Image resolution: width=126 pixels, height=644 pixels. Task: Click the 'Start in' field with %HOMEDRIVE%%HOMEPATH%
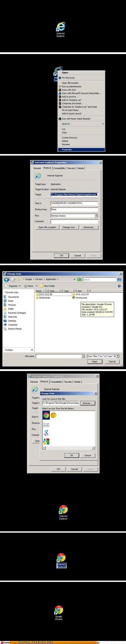[74, 203]
